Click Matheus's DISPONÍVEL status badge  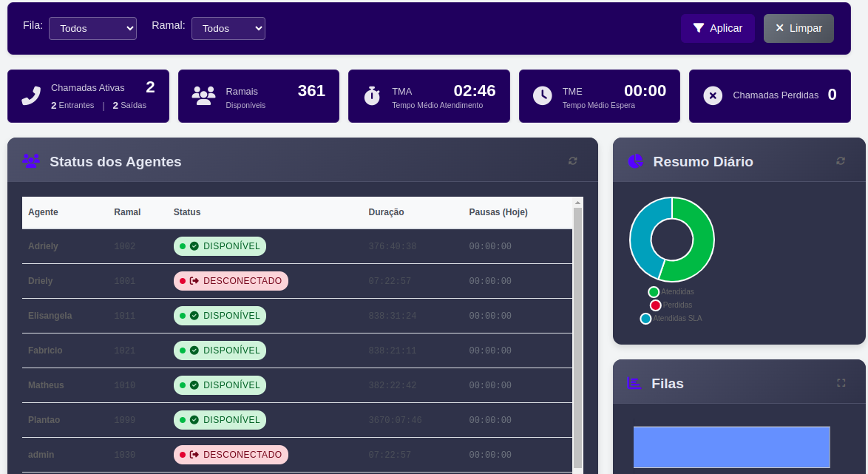click(220, 385)
